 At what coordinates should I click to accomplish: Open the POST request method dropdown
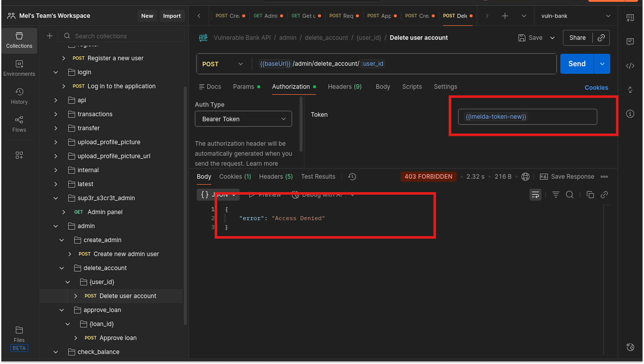(222, 64)
